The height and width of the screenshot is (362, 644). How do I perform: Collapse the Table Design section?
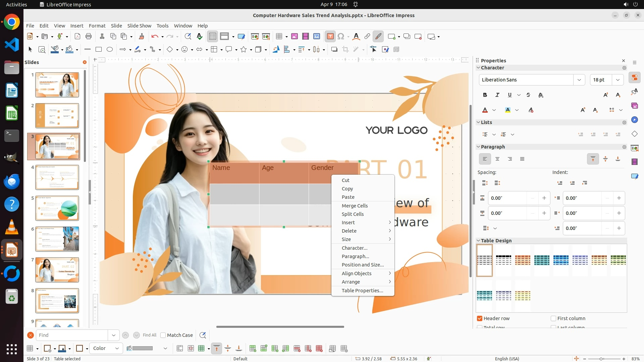[478, 240]
